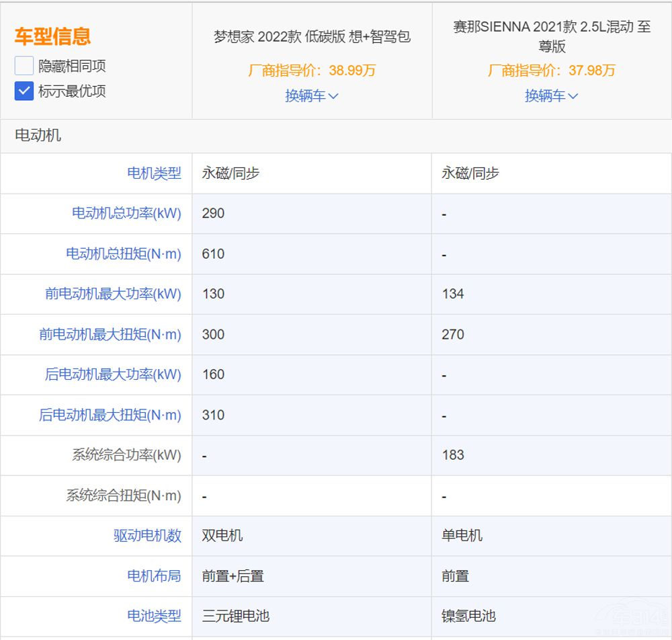Click the 梦想家 2022款 低碳版 model title
672x640 pixels.
pyautogui.click(x=312, y=37)
